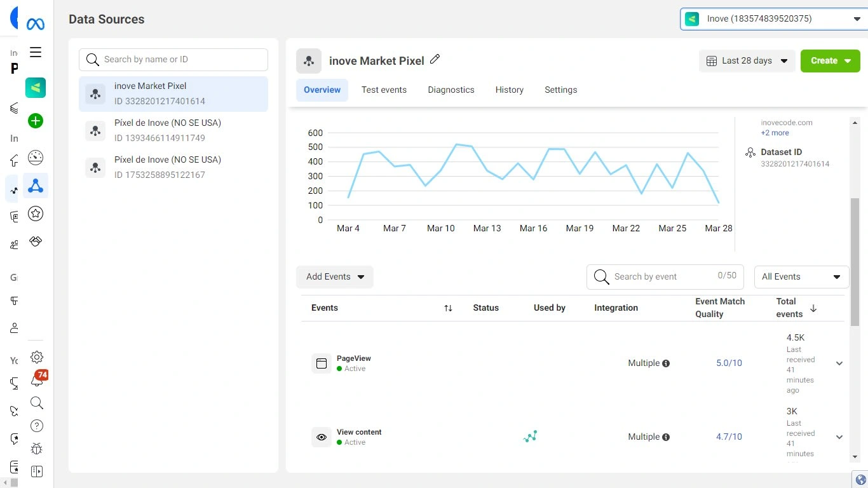Screen dimensions: 868x488
Task: Select inove Market Pixel in data source list
Action: point(173,94)
